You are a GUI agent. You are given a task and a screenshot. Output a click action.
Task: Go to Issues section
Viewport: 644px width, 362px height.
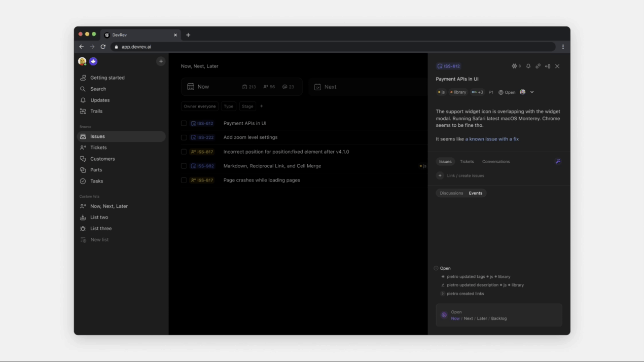[x=121, y=136]
